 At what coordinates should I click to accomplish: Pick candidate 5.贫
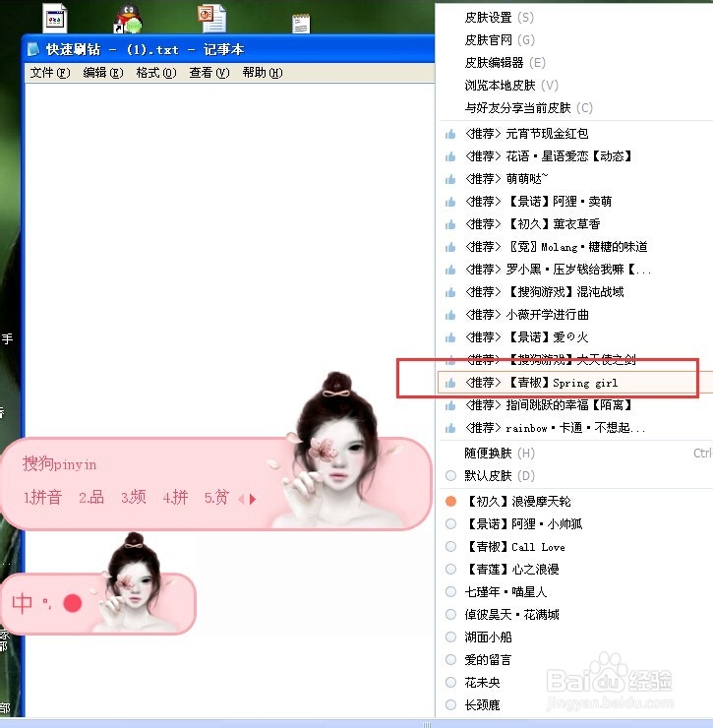click(216, 498)
